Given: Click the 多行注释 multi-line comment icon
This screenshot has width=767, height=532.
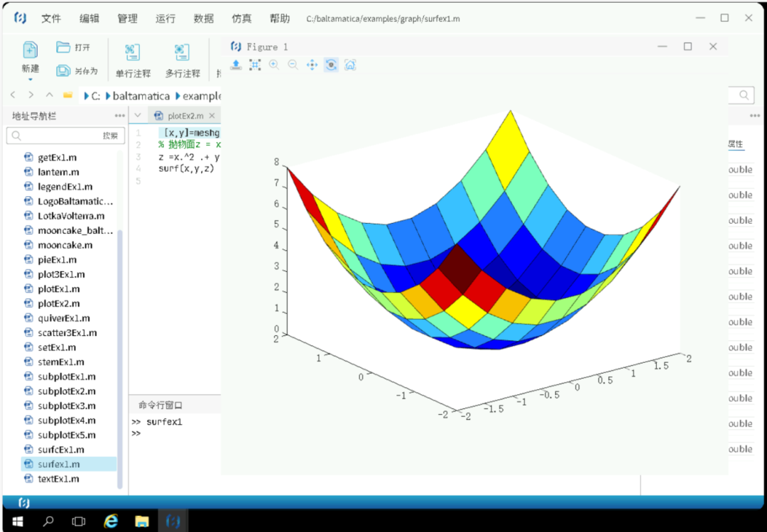Looking at the screenshot, I should tap(183, 53).
